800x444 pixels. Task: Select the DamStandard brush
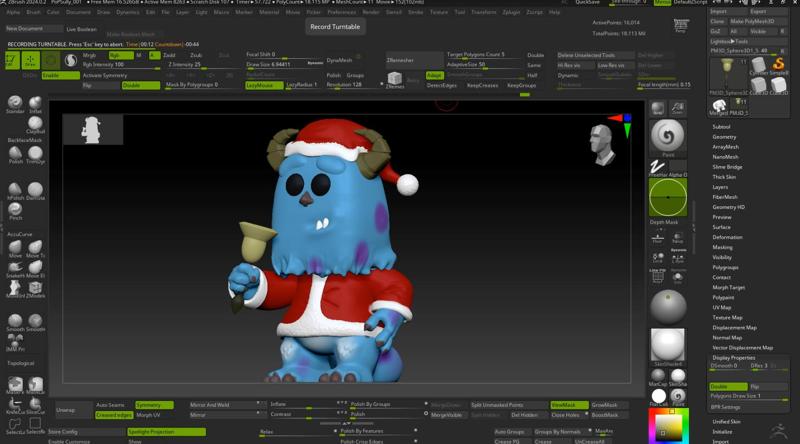click(35, 190)
